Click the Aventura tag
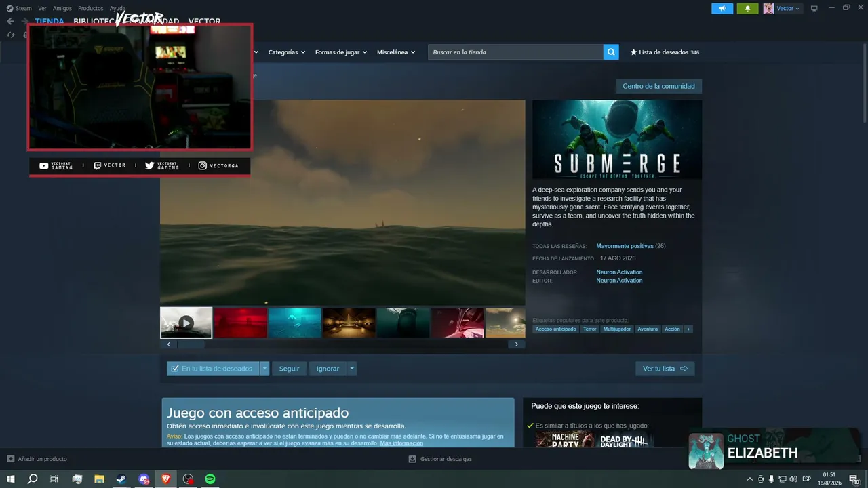Viewport: 868px width, 488px height. click(x=648, y=329)
